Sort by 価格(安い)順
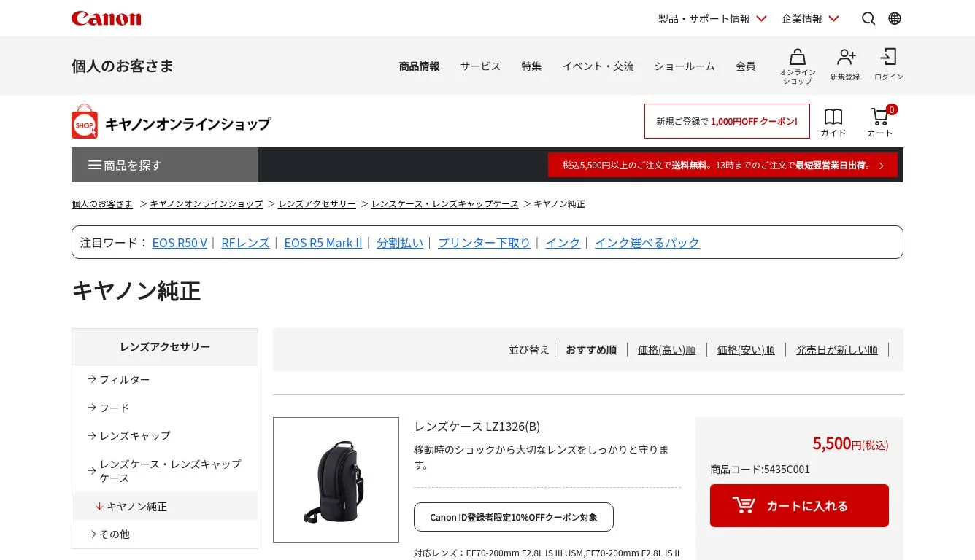Viewport: 975px width, 560px height. [x=746, y=350]
